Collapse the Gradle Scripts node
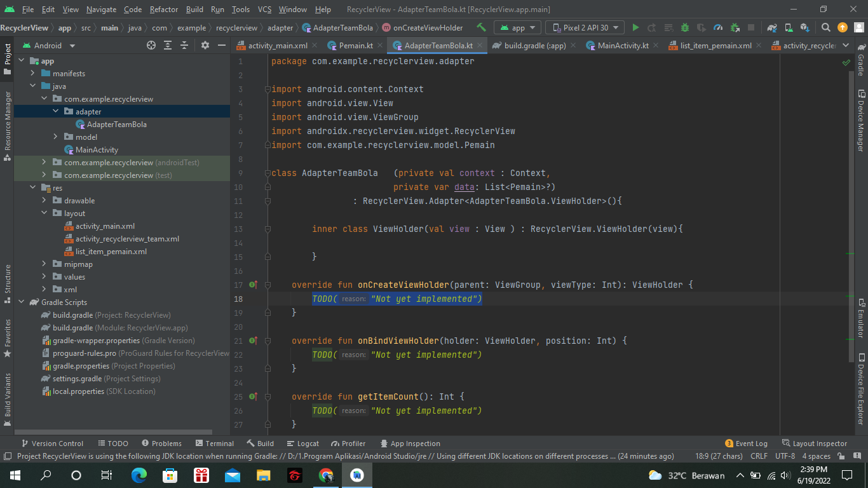868x488 pixels. (21, 302)
